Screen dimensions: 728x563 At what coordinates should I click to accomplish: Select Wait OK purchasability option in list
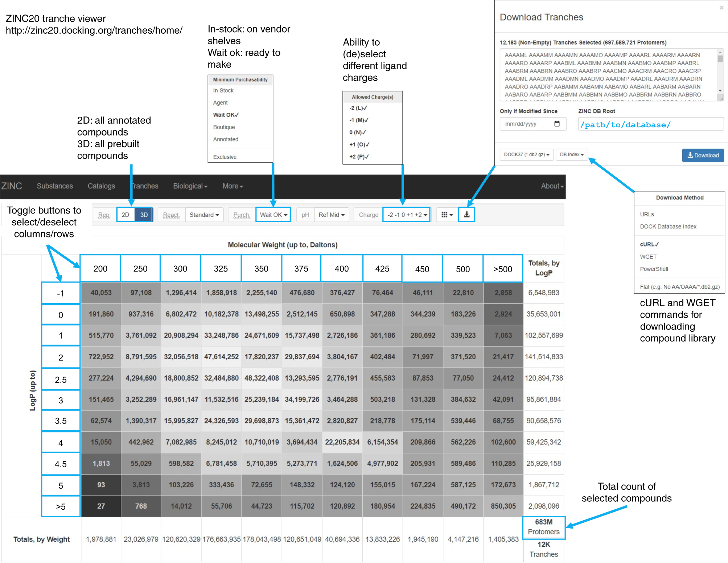click(x=226, y=115)
